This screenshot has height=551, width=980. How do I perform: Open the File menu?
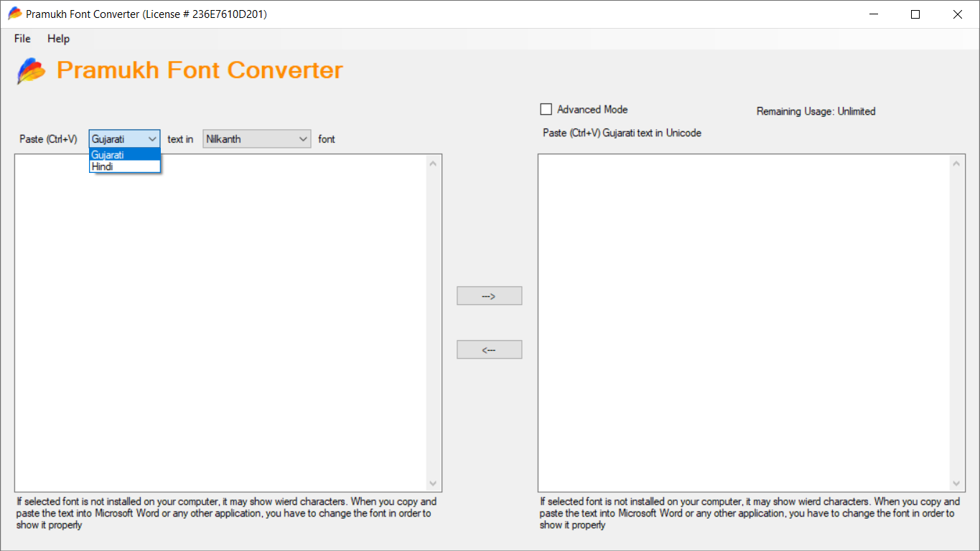[22, 39]
